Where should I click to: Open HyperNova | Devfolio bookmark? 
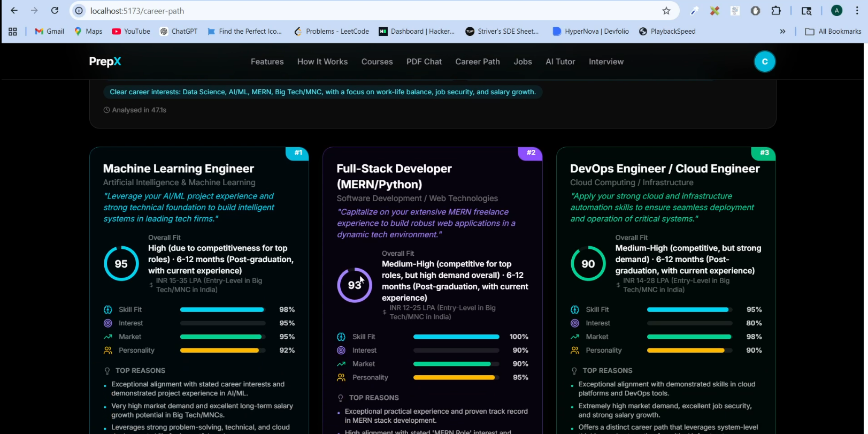point(591,32)
